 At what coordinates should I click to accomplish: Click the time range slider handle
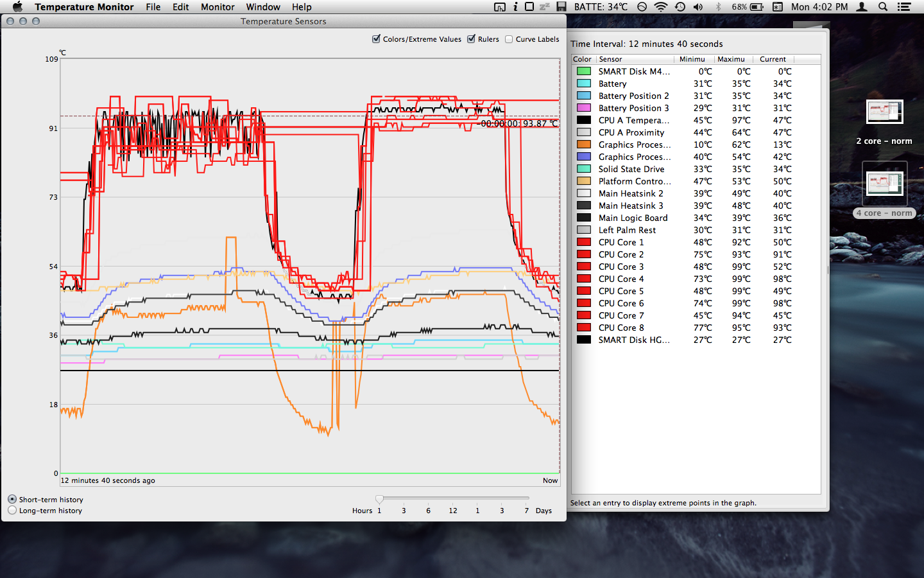[379, 499]
